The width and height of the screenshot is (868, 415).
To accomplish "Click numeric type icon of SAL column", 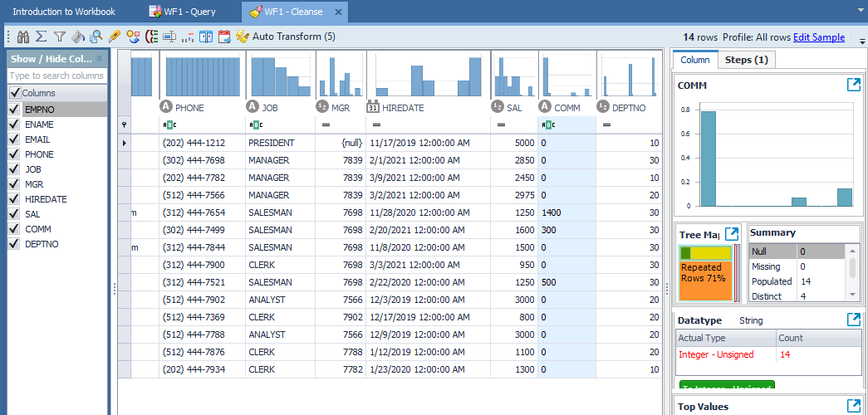I will coord(498,108).
